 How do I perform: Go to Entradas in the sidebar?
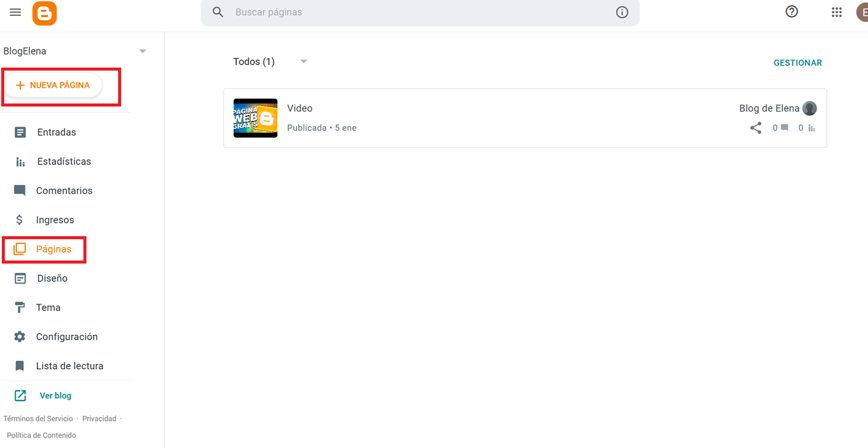(x=56, y=132)
